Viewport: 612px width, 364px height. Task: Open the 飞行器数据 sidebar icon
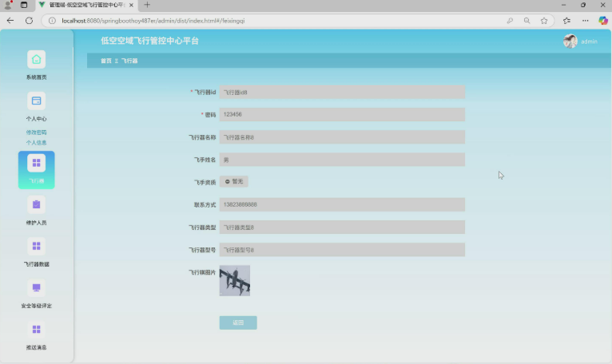click(x=36, y=246)
